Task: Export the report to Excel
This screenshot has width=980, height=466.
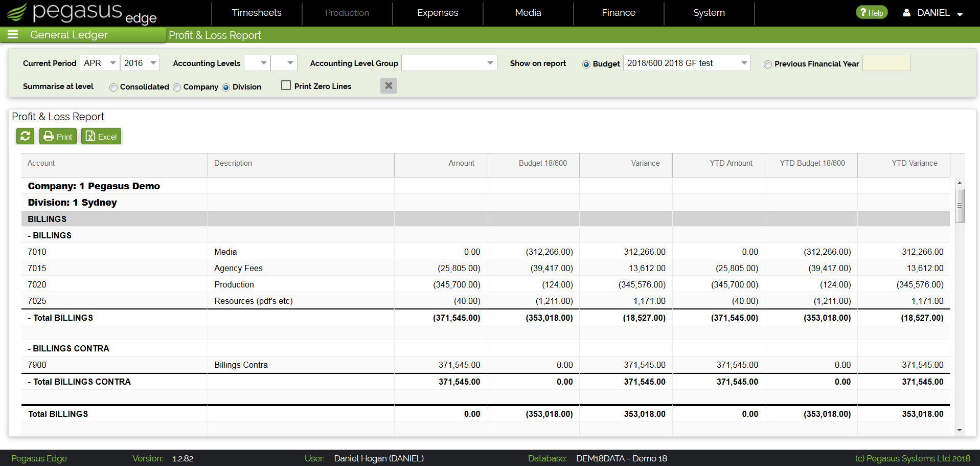Action: point(101,136)
